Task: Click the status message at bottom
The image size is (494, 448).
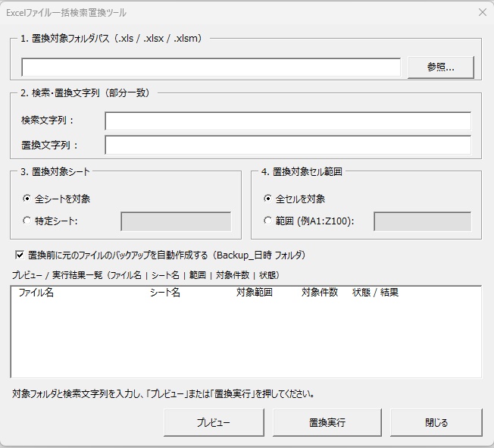Action: (163, 393)
